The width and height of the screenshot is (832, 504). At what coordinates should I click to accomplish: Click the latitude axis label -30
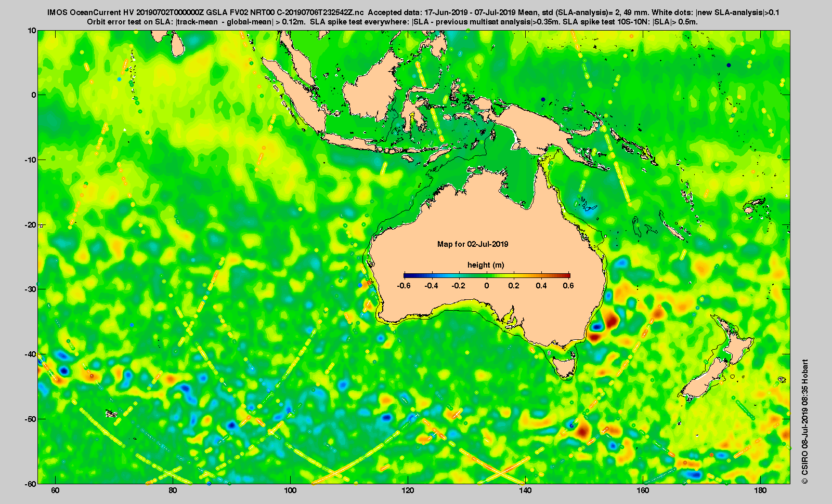[x=30, y=289]
